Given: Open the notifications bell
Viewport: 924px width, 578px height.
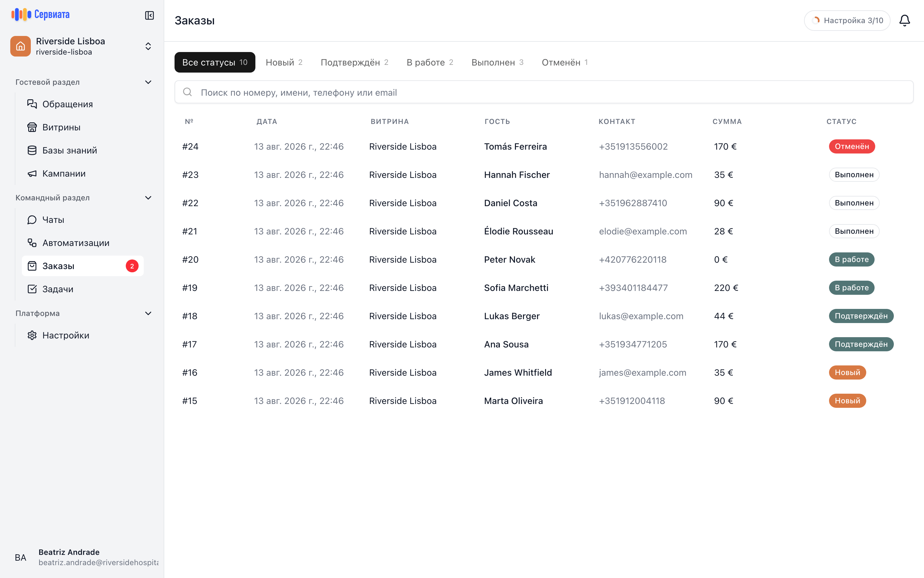Looking at the screenshot, I should [x=904, y=20].
